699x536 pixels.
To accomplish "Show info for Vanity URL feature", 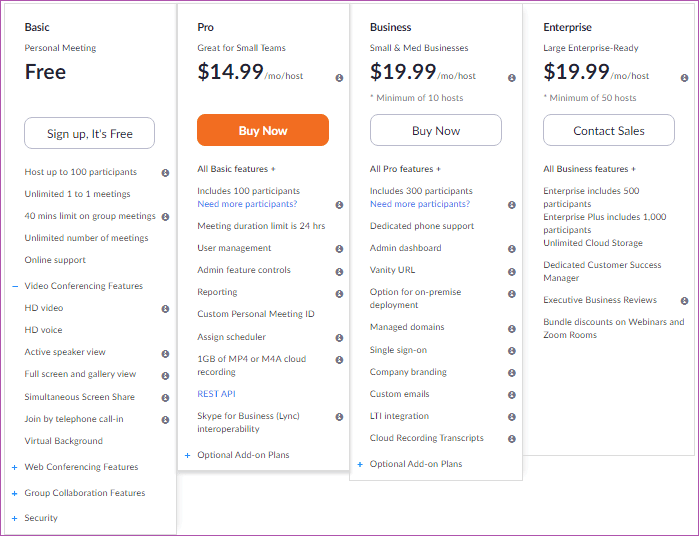I will pyautogui.click(x=512, y=272).
